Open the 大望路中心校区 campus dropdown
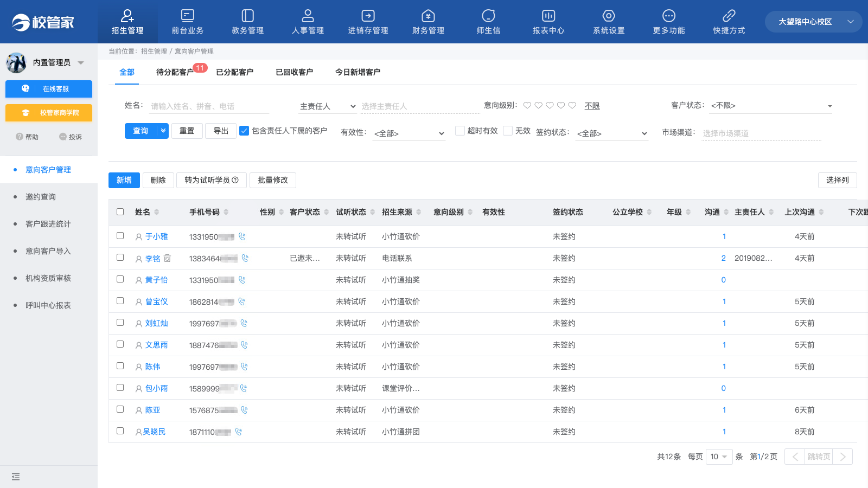The width and height of the screenshot is (868, 488). click(x=813, y=22)
